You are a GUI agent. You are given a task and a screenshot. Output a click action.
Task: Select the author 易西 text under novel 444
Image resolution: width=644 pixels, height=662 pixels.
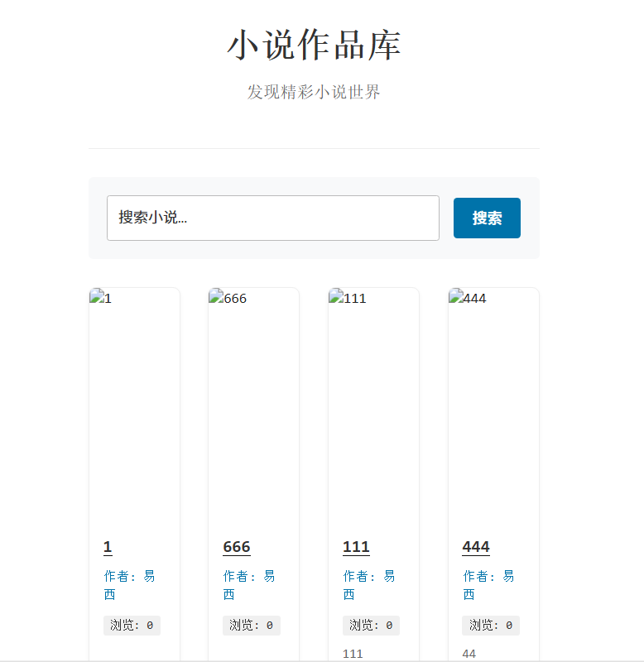pos(488,584)
